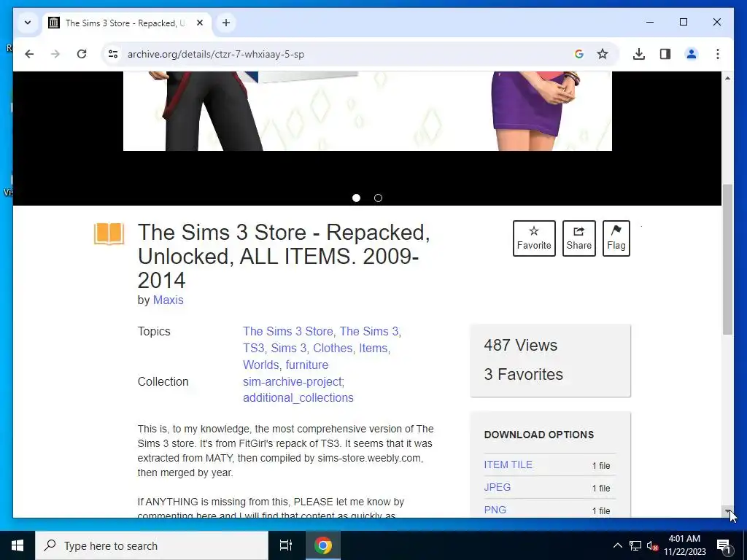Click the address bar URL
Viewport: 747px width, 560px height.
click(216, 54)
